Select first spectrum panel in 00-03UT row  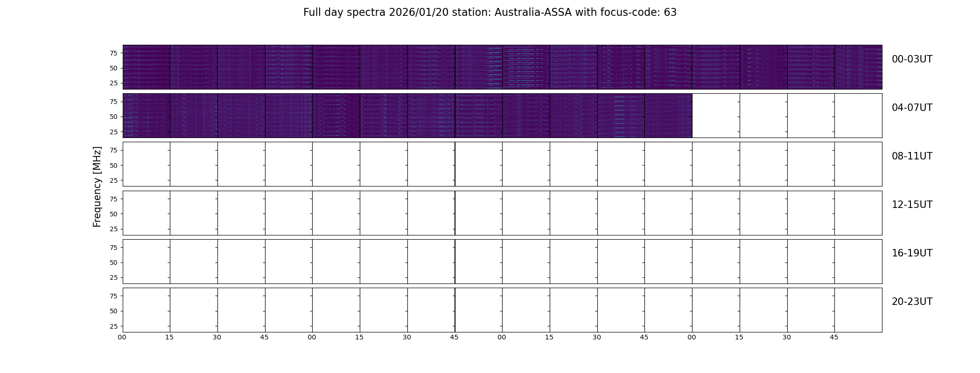click(x=147, y=67)
